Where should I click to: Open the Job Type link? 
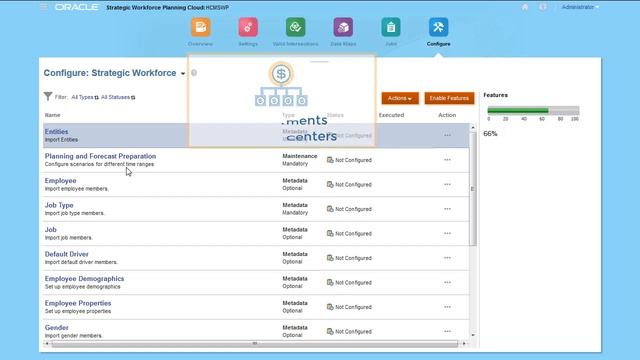pyautogui.click(x=59, y=205)
